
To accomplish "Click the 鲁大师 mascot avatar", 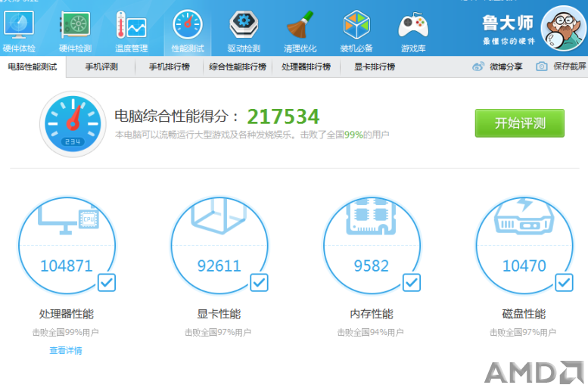I will [564, 29].
